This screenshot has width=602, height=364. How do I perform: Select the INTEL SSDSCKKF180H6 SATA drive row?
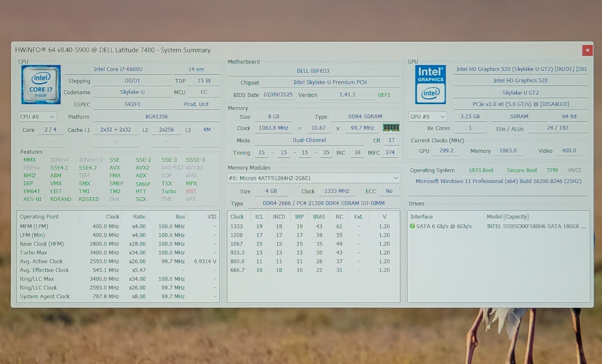click(x=498, y=226)
